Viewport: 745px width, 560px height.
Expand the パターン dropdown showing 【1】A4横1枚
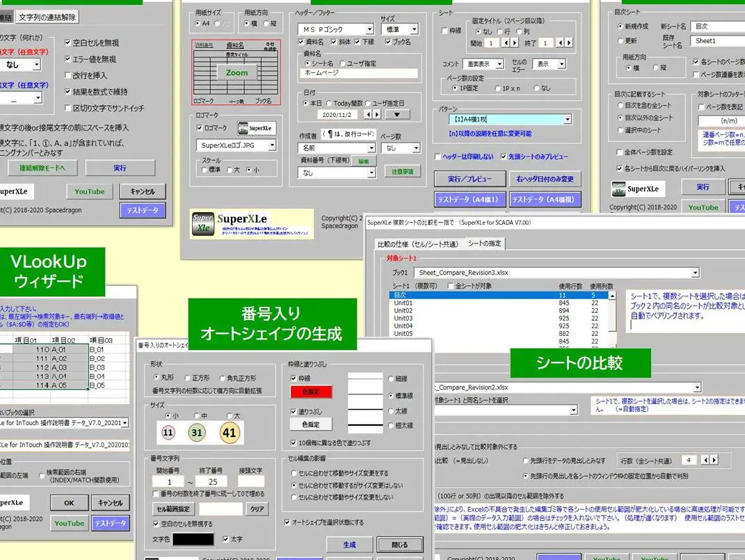pyautogui.click(x=567, y=120)
